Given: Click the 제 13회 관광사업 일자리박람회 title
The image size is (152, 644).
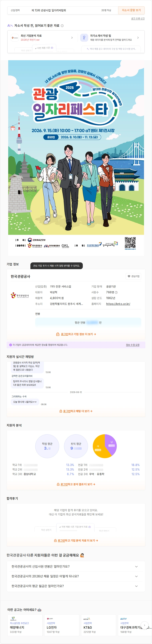Looking at the screenshot, I should [x=49, y=10].
